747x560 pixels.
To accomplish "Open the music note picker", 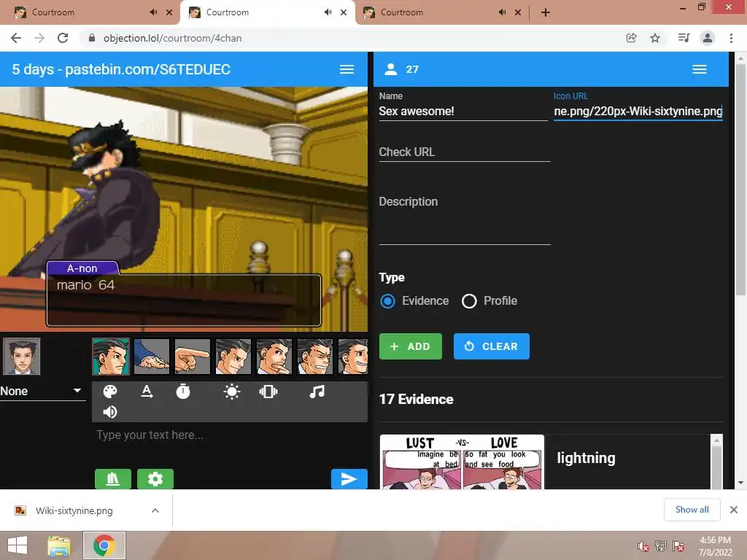I will (317, 392).
